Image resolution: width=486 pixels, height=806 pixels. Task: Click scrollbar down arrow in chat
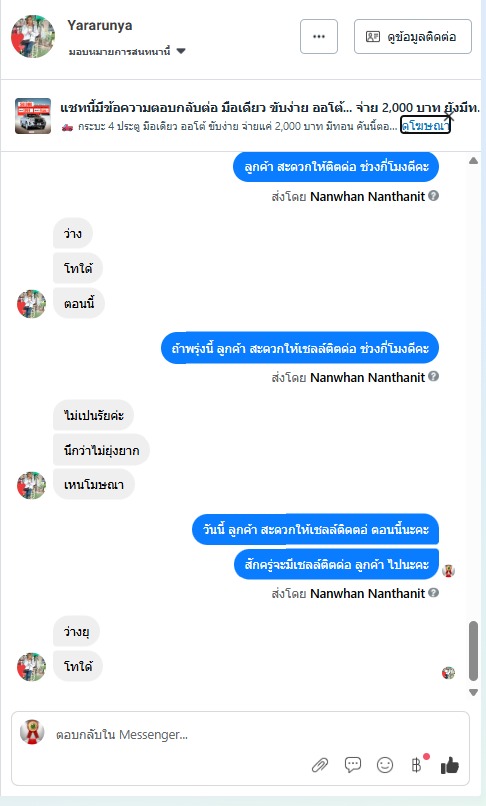(474, 692)
